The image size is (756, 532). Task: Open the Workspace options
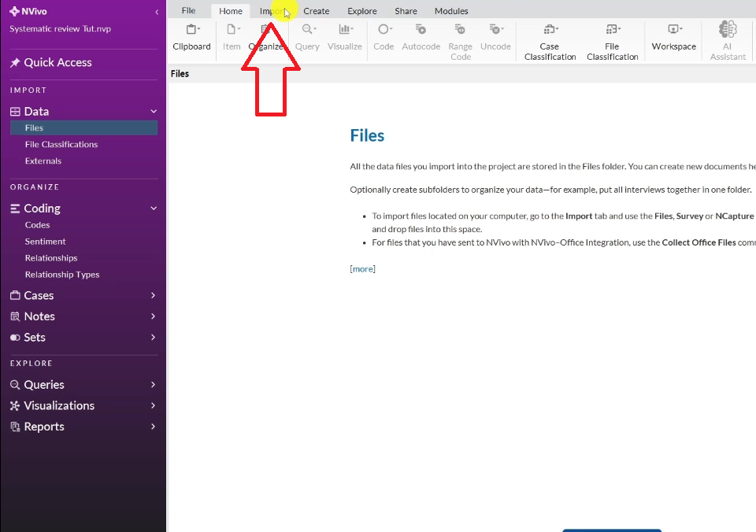pyautogui.click(x=674, y=37)
